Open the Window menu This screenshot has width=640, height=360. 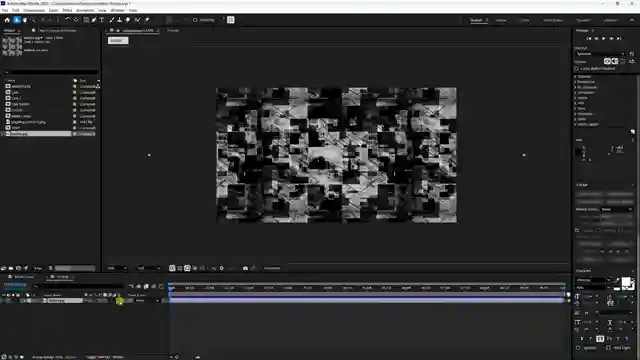click(118, 10)
